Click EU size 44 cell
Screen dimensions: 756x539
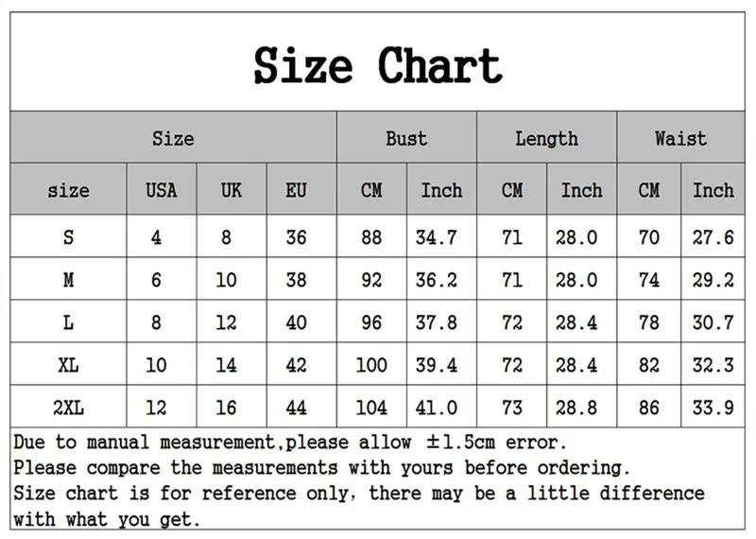[x=296, y=408]
